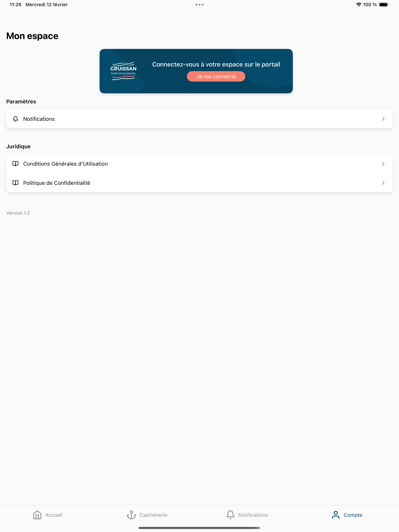Go to Notifications tab label

pos(253,515)
